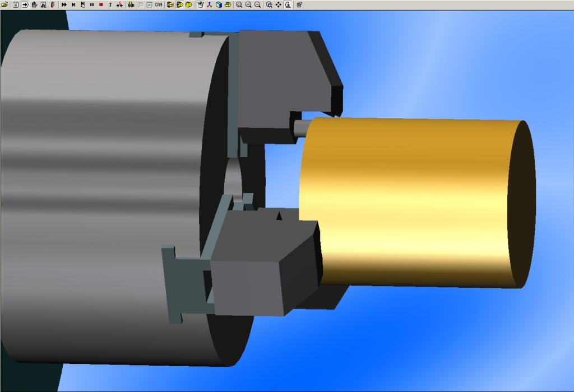Click the T toolbar icon
574x392 pixels.
(110, 4)
